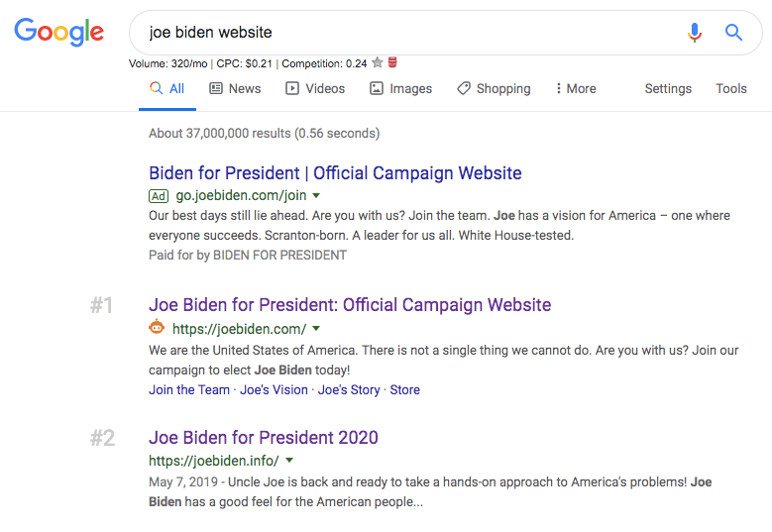772x532 pixels.
Task: Click the orange robot icon beside joebiden.com
Action: click(158, 328)
